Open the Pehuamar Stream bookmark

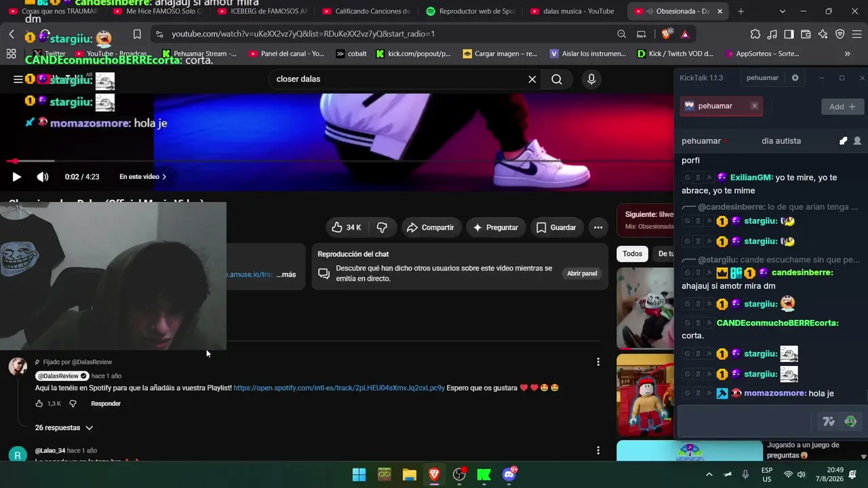click(x=199, y=54)
